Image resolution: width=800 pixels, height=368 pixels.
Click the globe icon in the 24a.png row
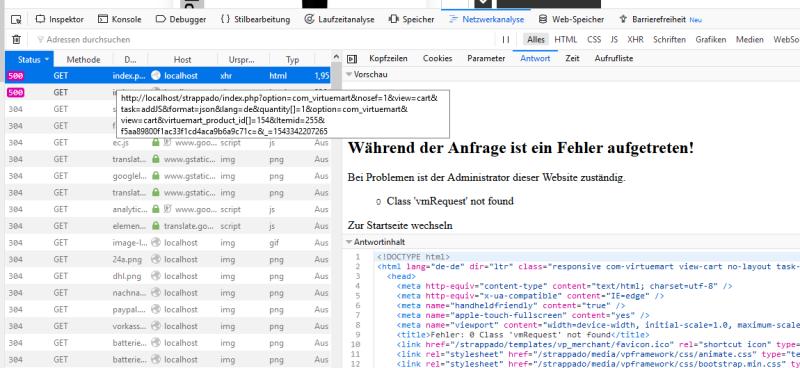156,259
